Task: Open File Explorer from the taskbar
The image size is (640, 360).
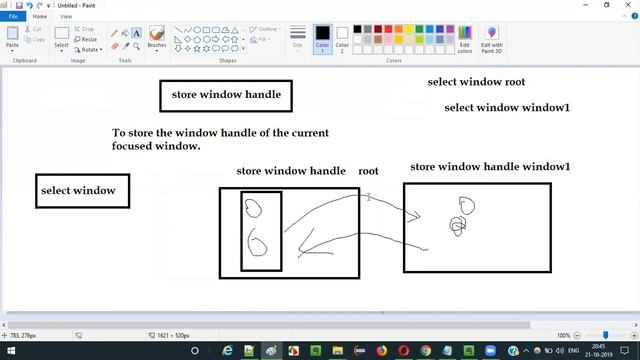Action: (338, 351)
